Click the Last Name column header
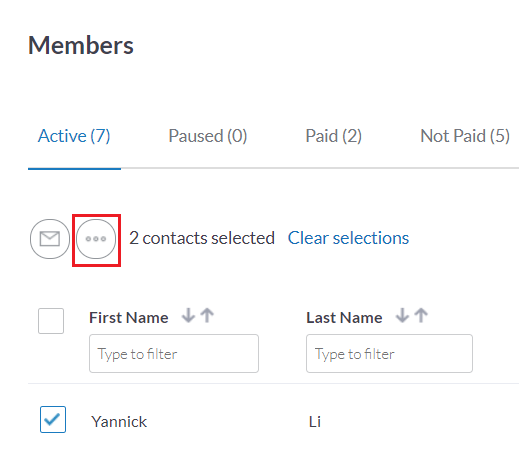Viewport: 528px width, 455px height. point(344,318)
